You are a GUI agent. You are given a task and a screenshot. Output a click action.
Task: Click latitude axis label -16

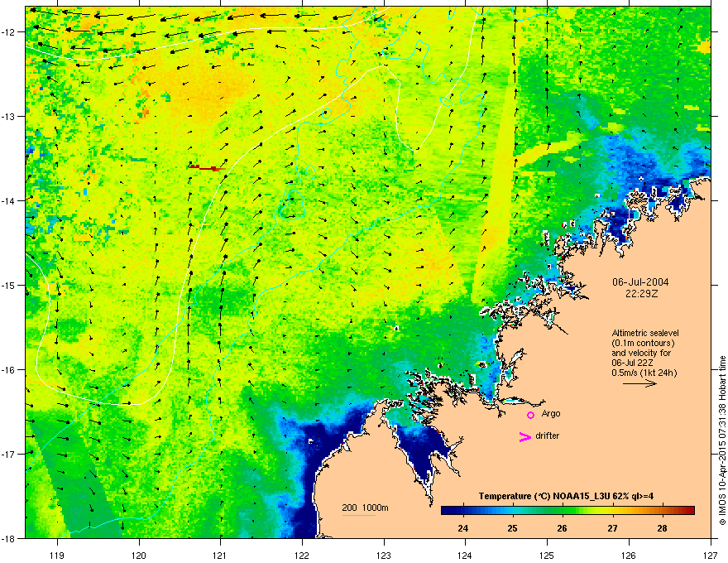tap(8, 370)
